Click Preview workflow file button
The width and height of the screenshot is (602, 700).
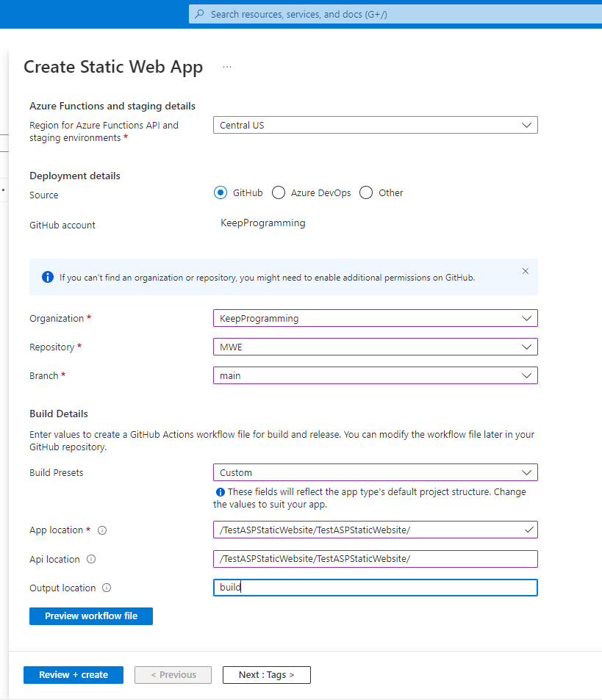(x=91, y=616)
